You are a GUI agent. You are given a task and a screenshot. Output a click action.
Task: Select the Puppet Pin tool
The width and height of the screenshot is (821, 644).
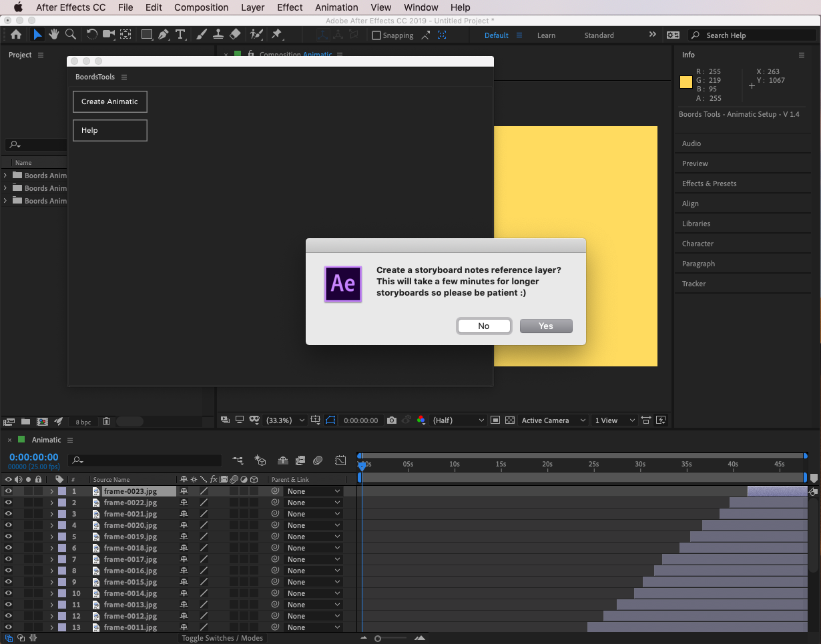276,35
